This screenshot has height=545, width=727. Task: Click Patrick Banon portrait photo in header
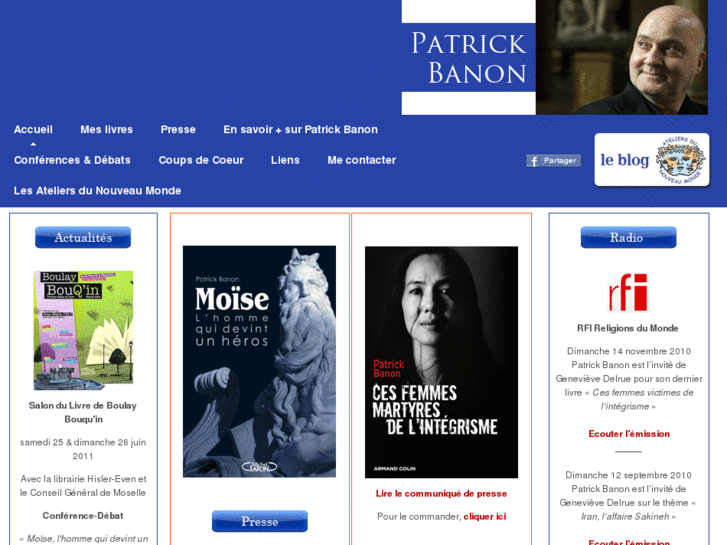click(622, 58)
